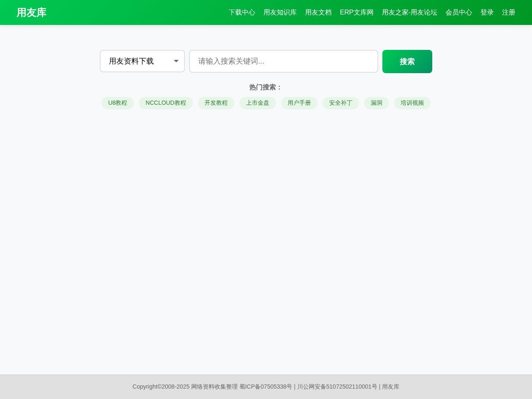Click the dropdown arrow next to 用友资料下载
The image size is (532, 399).
(x=176, y=61)
